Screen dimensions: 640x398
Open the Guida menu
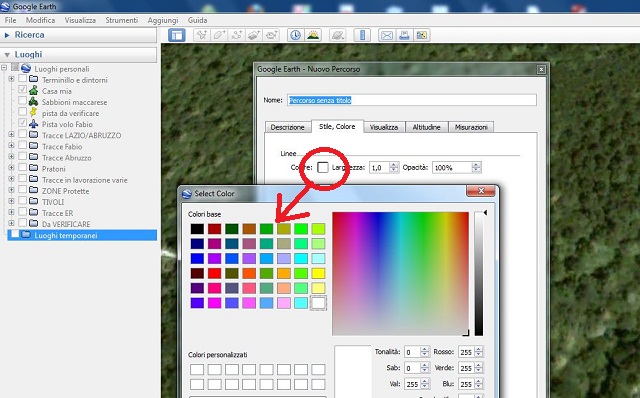[198, 20]
